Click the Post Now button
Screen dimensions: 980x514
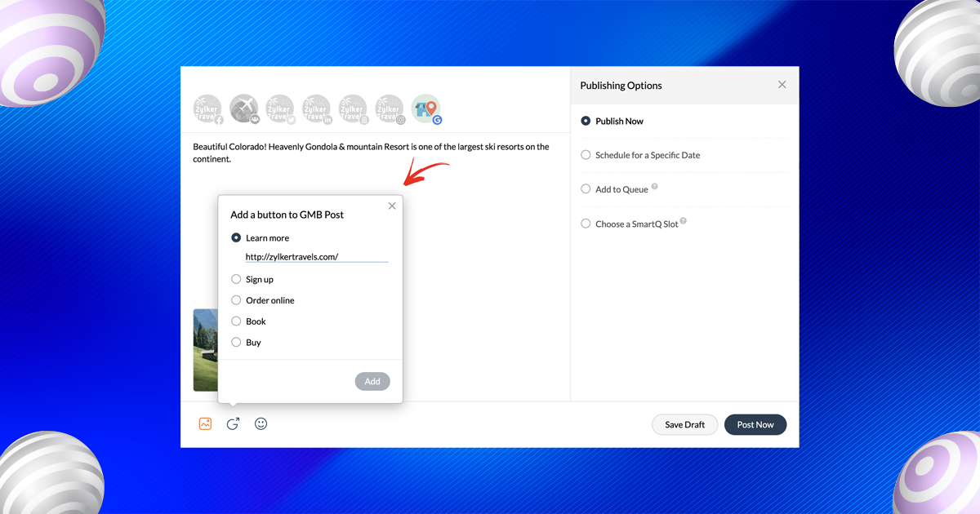click(x=755, y=425)
